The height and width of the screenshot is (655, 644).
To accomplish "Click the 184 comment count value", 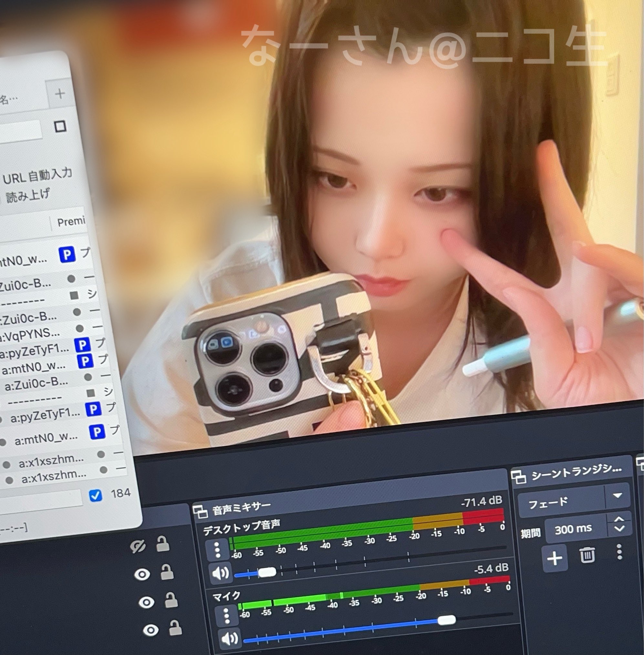I will [121, 493].
